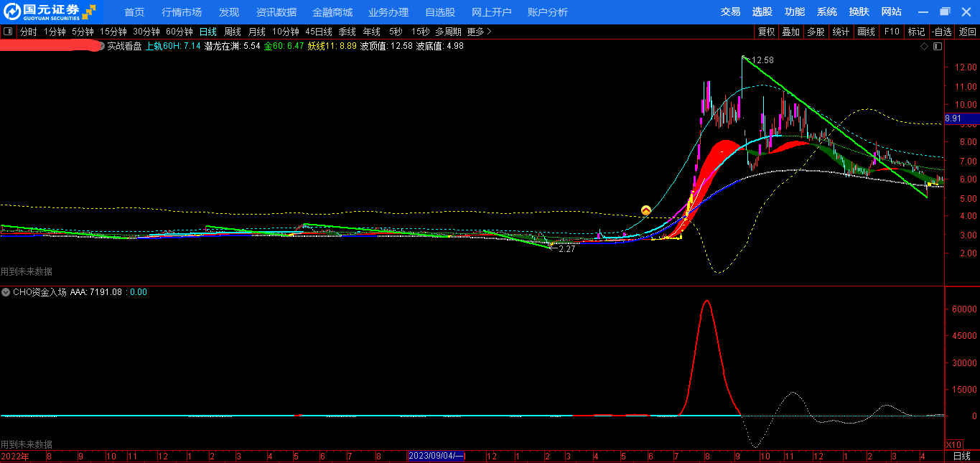
Task: Click the 12.58 peak price marker
Action: [x=762, y=60]
